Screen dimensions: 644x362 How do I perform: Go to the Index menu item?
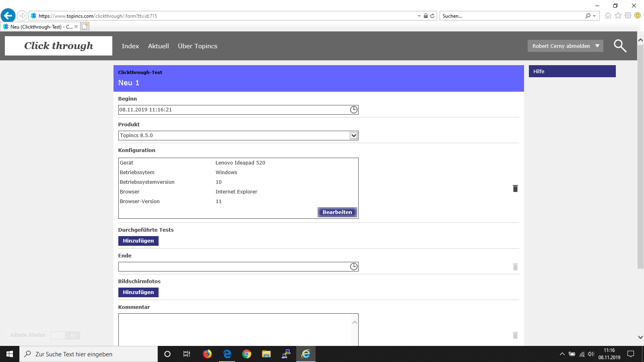pyautogui.click(x=130, y=46)
